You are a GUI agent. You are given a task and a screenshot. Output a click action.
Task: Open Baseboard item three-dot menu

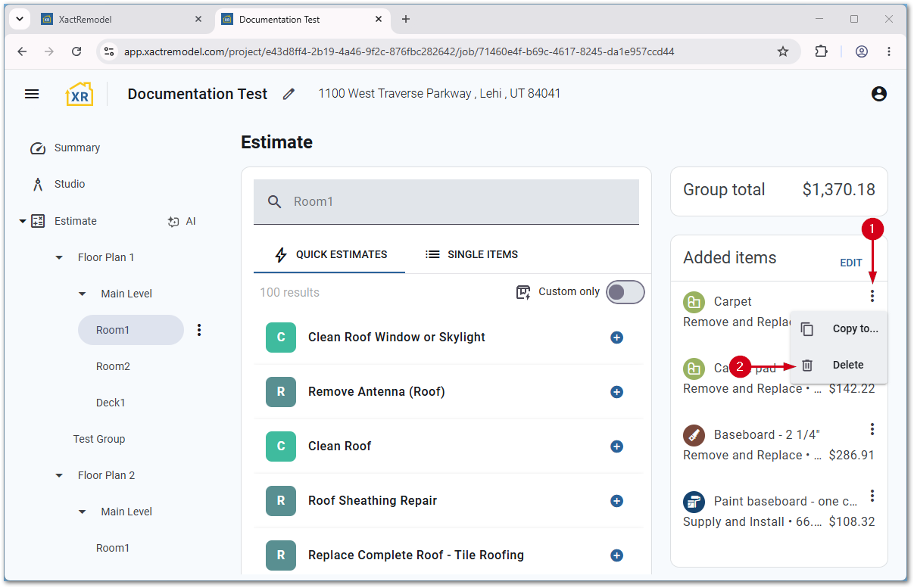coord(872,429)
